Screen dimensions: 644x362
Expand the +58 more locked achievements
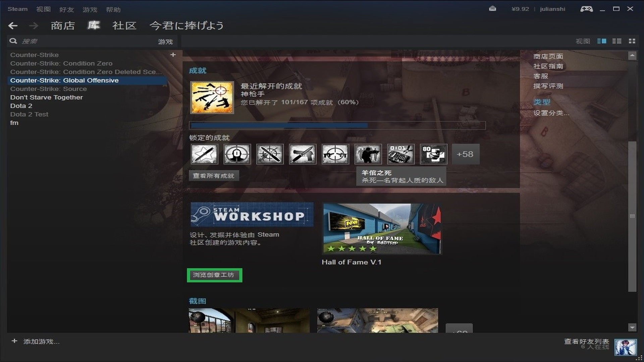(x=465, y=154)
